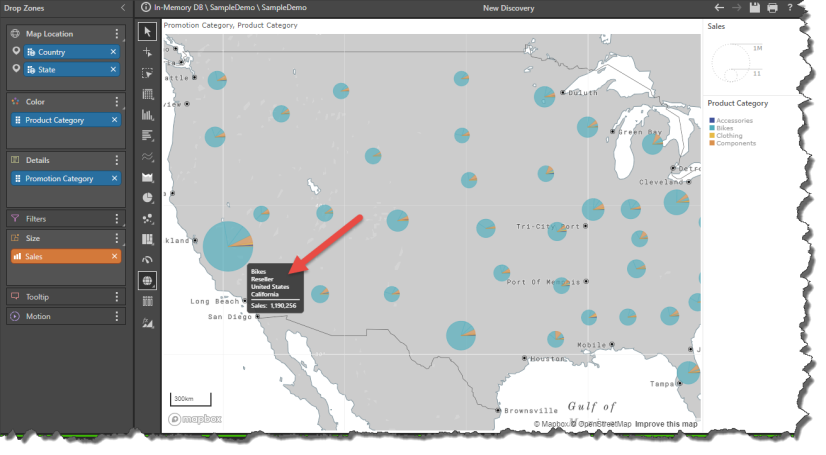Click the save disk icon
The height and width of the screenshot is (455, 826).
tap(755, 8)
